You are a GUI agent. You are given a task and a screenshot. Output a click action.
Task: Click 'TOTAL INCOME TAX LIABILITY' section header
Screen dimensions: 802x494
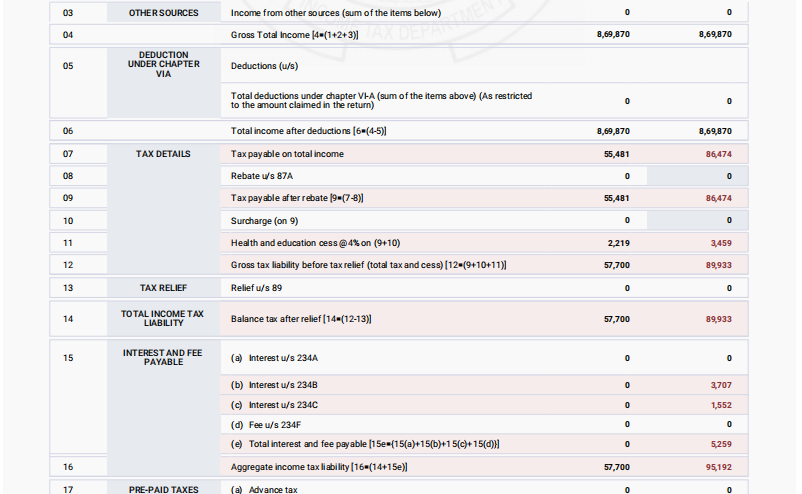click(163, 318)
